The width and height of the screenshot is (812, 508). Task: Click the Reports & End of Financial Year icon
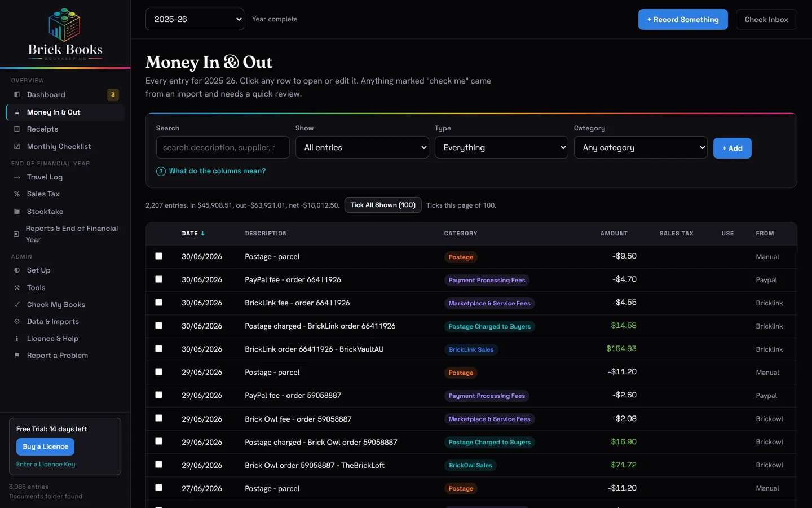pos(16,234)
